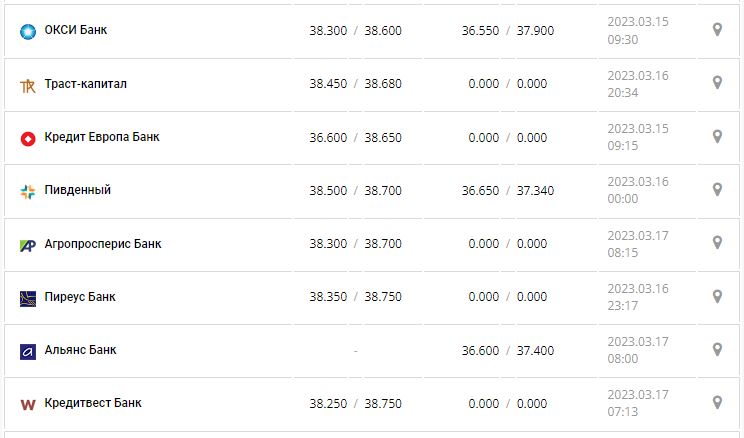The width and height of the screenshot is (744, 438).
Task: Show Кредит Европа Банк map location
Action: (717, 136)
